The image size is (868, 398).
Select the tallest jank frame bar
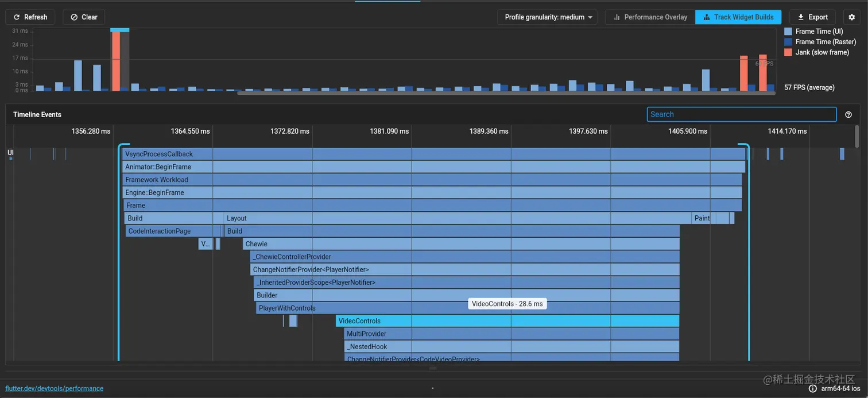point(115,61)
